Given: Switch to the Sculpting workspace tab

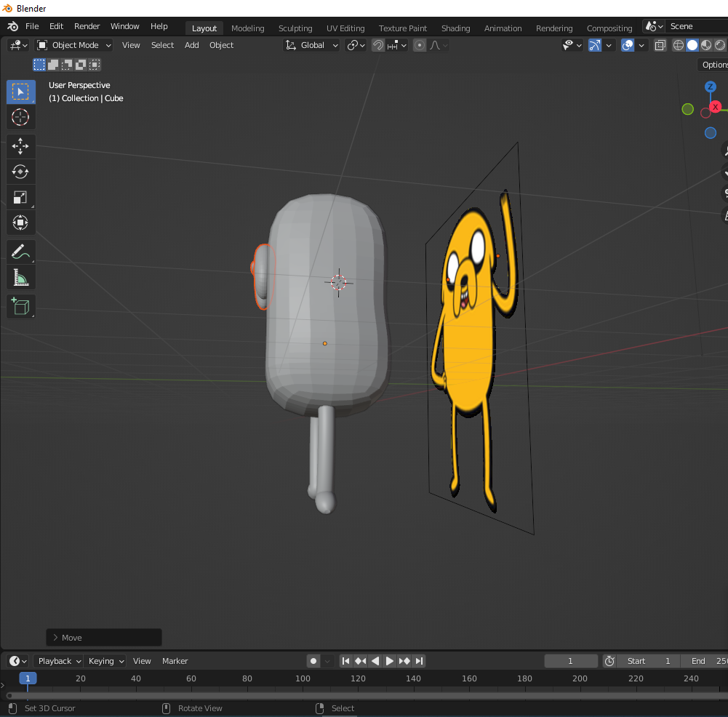Looking at the screenshot, I should pyautogui.click(x=295, y=28).
